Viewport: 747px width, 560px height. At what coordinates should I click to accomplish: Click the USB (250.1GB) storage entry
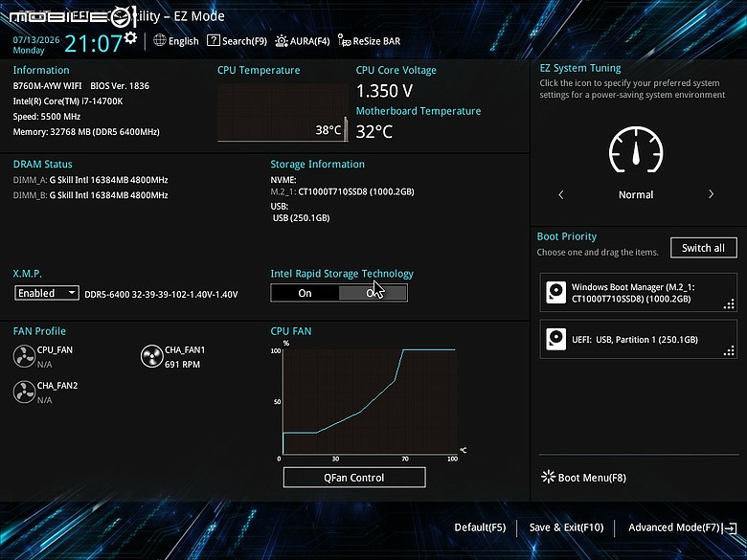tap(301, 217)
